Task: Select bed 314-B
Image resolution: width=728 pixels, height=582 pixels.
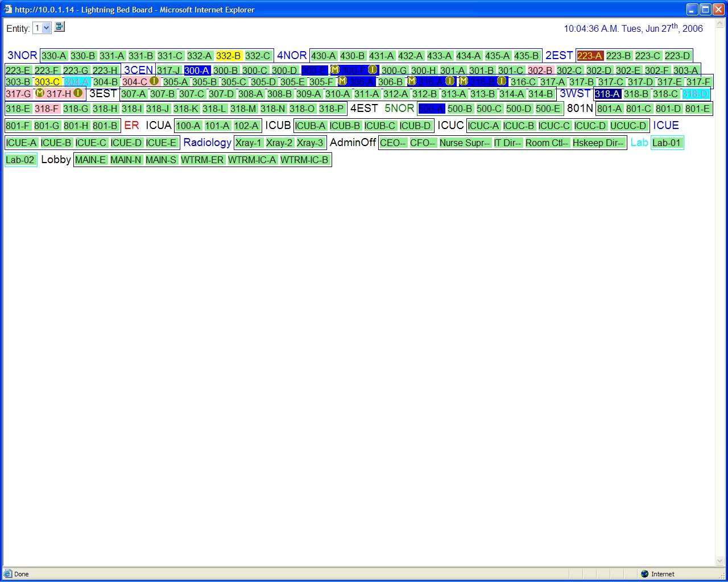Action: click(x=541, y=94)
